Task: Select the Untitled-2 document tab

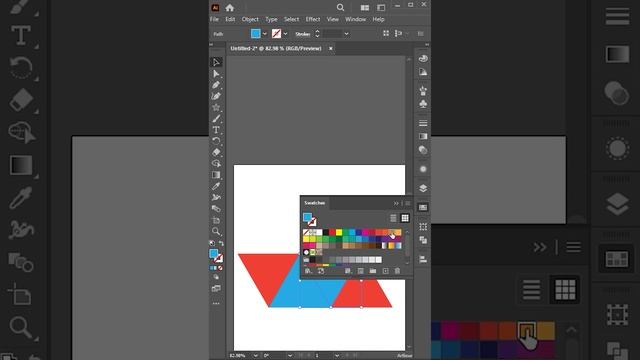Action: tap(276, 49)
